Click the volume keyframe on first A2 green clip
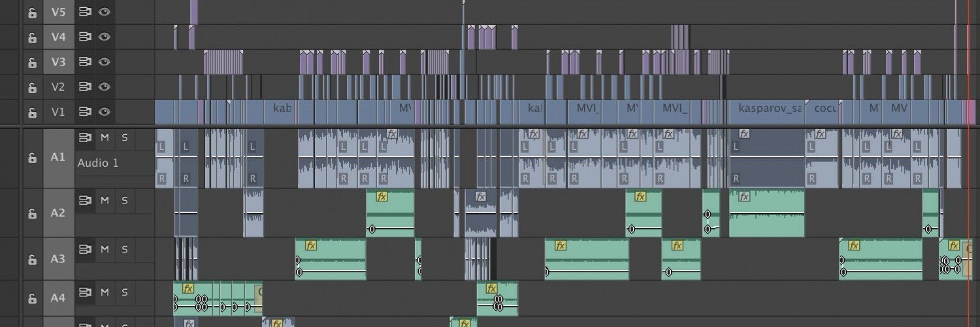The height and width of the screenshot is (327, 980). [x=372, y=229]
